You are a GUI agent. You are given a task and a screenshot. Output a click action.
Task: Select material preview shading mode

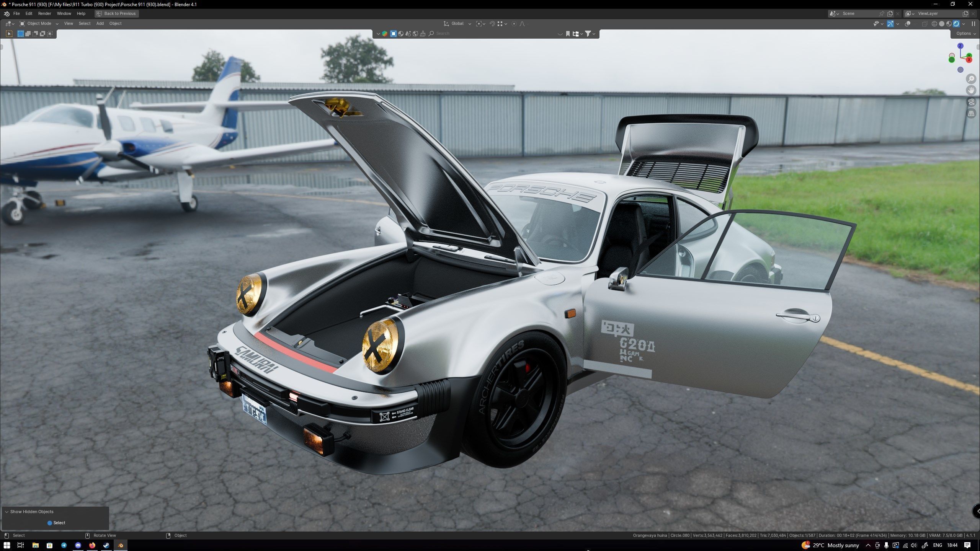tap(949, 24)
